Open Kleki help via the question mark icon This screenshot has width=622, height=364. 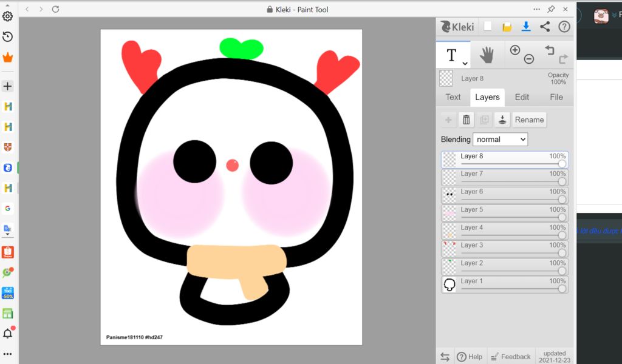(564, 27)
